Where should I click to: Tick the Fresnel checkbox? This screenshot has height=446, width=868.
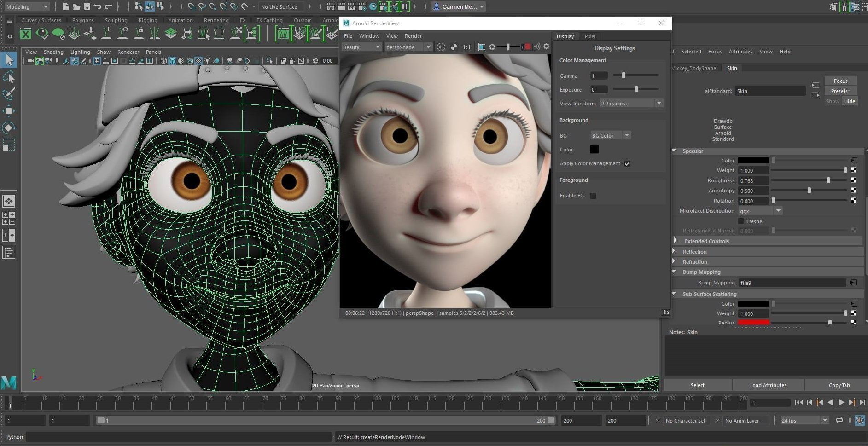coord(741,221)
